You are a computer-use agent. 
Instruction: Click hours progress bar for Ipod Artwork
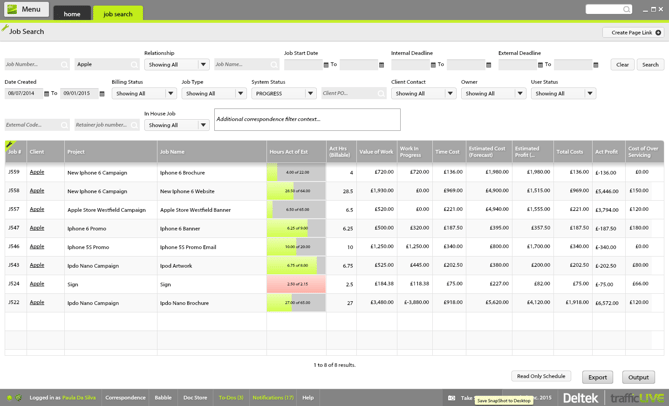(296, 265)
